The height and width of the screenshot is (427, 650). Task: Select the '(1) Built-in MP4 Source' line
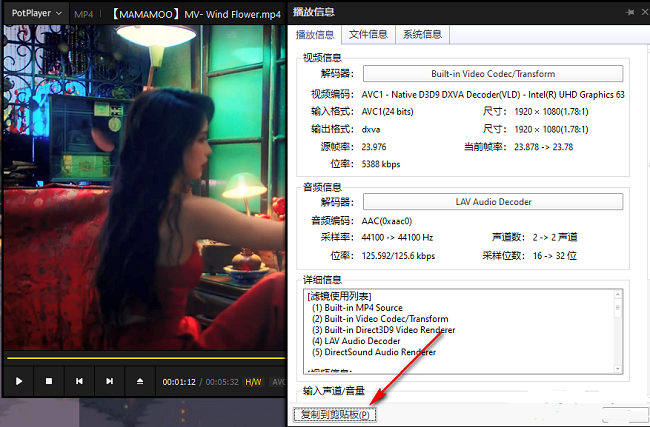click(x=357, y=308)
